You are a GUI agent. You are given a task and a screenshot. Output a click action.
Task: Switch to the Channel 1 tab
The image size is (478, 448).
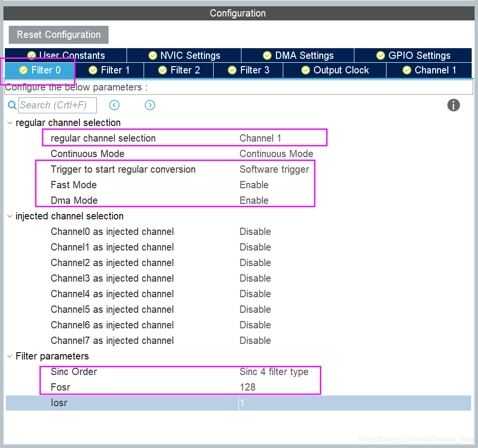click(429, 70)
